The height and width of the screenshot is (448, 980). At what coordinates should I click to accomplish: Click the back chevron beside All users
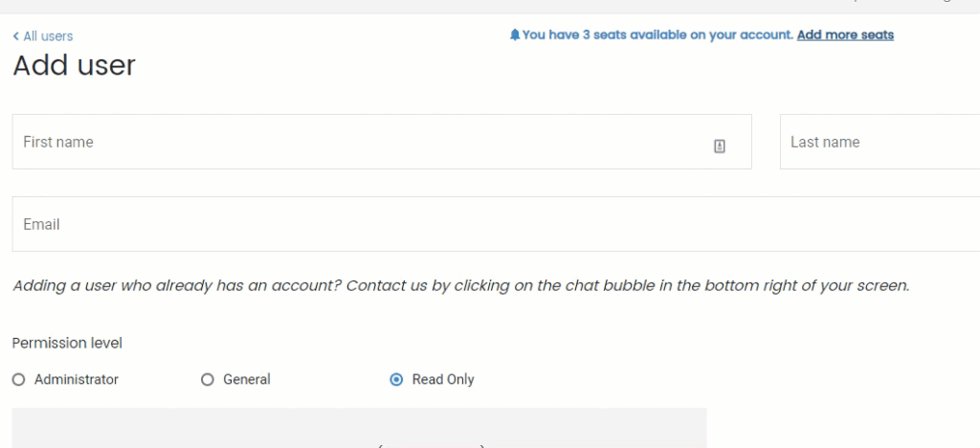15,36
